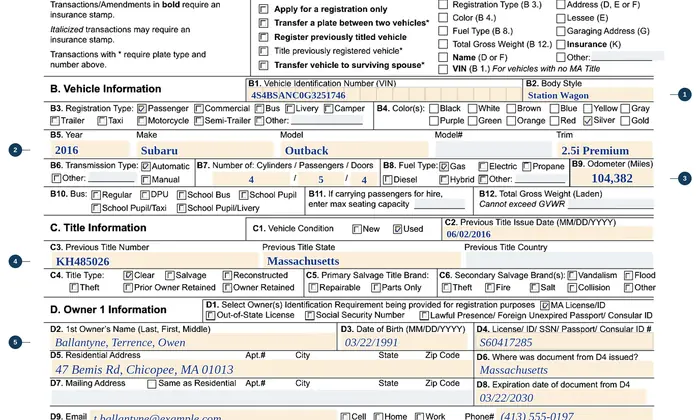Check Transfer a plate between two vehicles

click(263, 23)
